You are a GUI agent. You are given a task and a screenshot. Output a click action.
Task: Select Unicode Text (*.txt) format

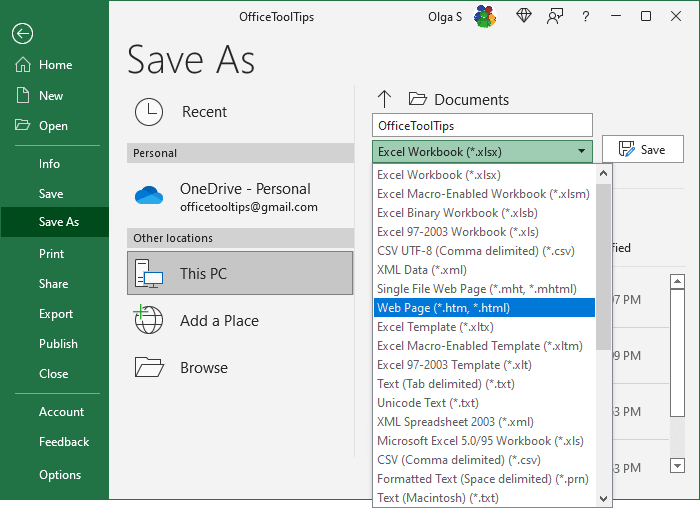click(484, 403)
